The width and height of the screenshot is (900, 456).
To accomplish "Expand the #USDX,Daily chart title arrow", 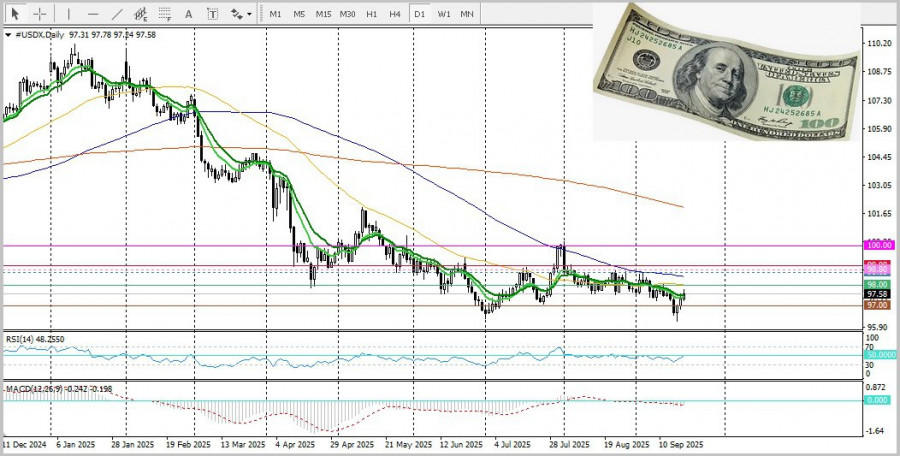I will tap(8, 35).
